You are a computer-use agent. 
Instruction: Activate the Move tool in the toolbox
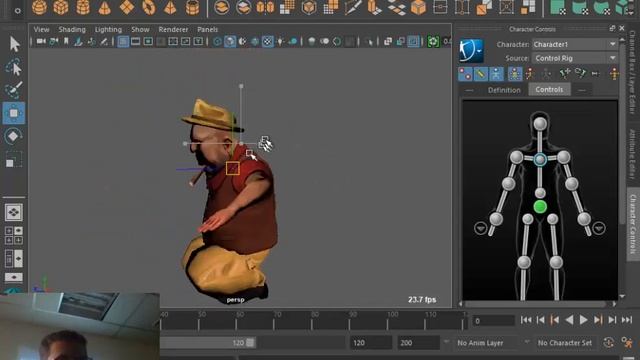pyautogui.click(x=13, y=113)
